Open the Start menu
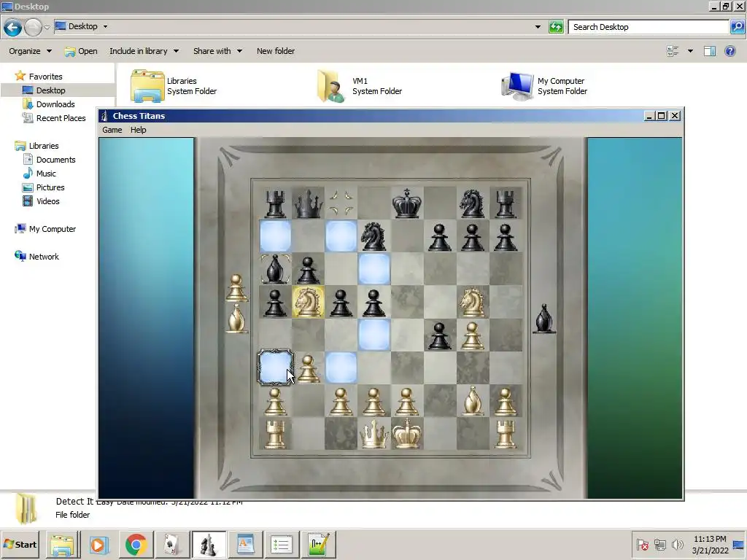This screenshot has height=560, width=747. [x=20, y=544]
